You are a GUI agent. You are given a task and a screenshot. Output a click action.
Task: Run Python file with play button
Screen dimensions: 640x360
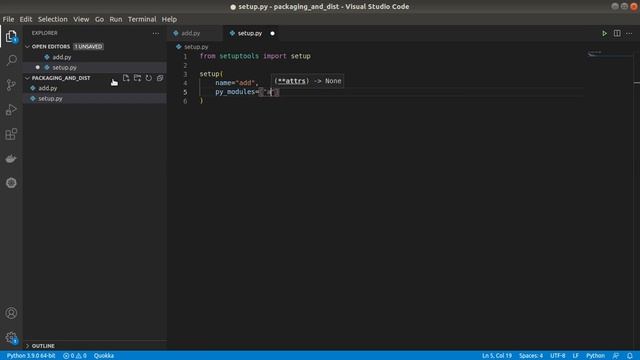tap(604, 33)
